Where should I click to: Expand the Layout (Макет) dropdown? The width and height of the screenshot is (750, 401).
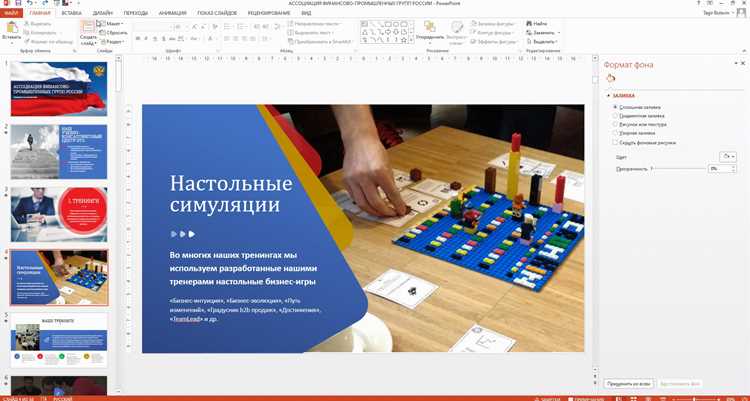[x=114, y=23]
